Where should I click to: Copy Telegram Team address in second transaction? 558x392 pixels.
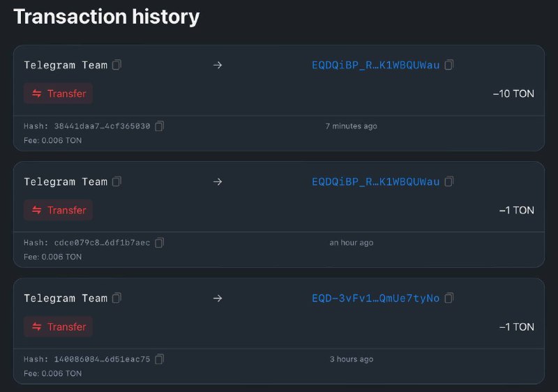pos(116,181)
